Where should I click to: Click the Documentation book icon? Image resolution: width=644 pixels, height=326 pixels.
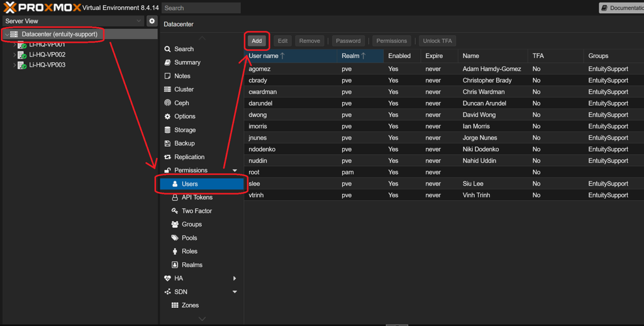pos(604,8)
